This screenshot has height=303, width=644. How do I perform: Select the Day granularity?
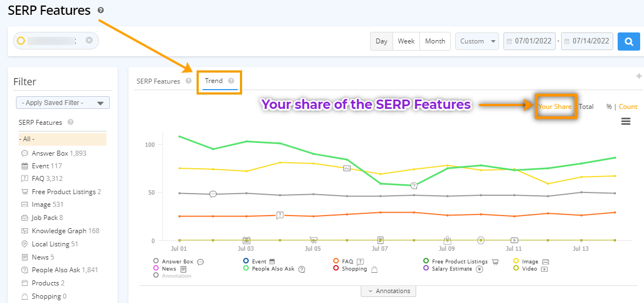[x=382, y=41]
